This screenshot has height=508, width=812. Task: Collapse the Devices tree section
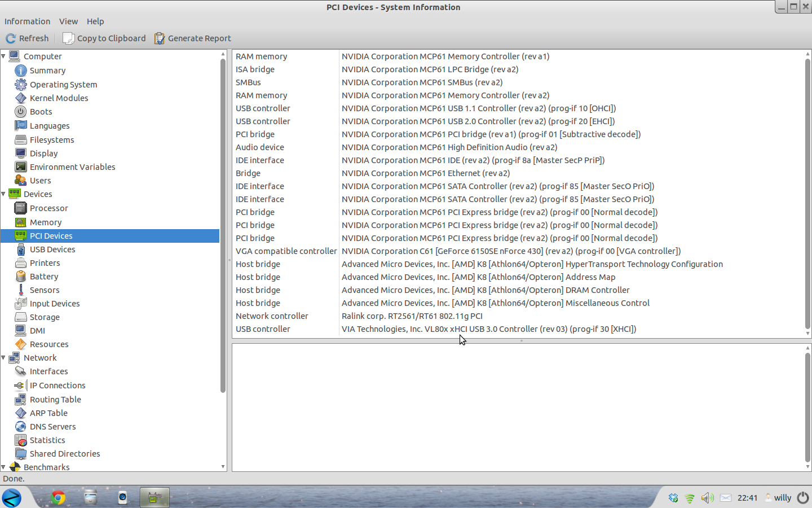tap(3, 194)
